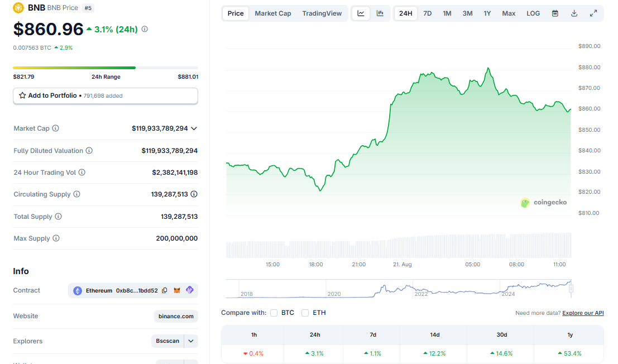The image size is (618, 364).
Task: Select 1M time range
Action: coord(447,13)
